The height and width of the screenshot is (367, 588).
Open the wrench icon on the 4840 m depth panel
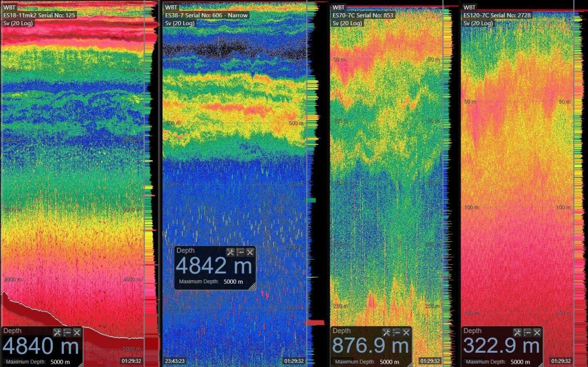[x=57, y=333]
